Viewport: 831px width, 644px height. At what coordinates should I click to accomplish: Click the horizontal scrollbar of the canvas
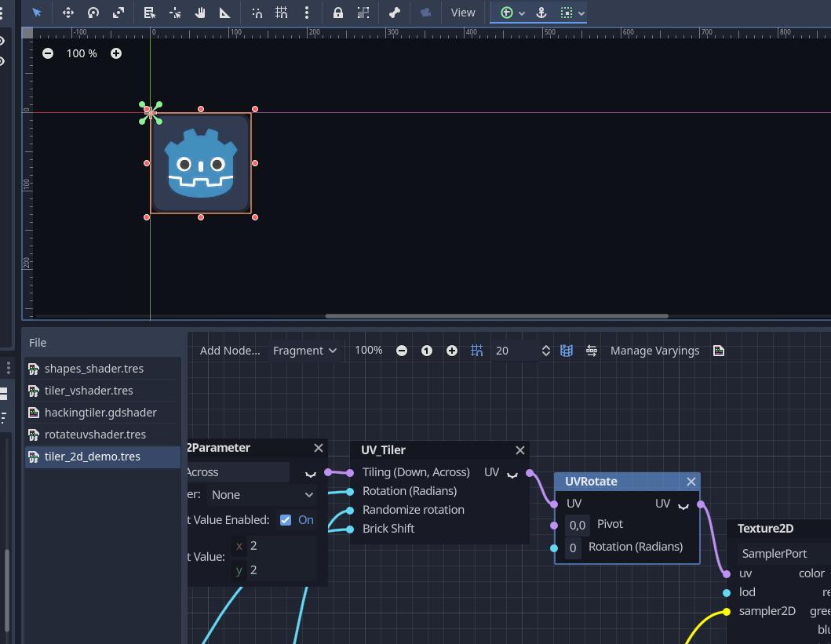[497, 316]
